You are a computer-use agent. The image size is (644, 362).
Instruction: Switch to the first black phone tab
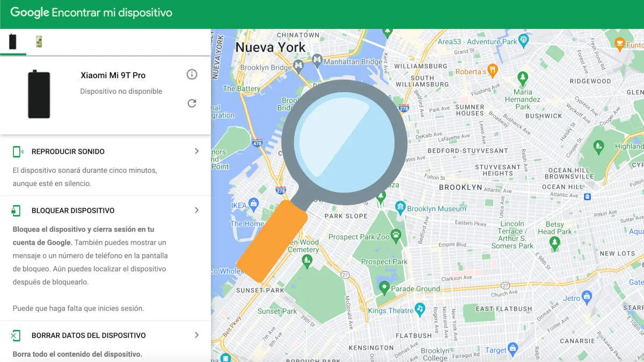pyautogui.click(x=13, y=42)
